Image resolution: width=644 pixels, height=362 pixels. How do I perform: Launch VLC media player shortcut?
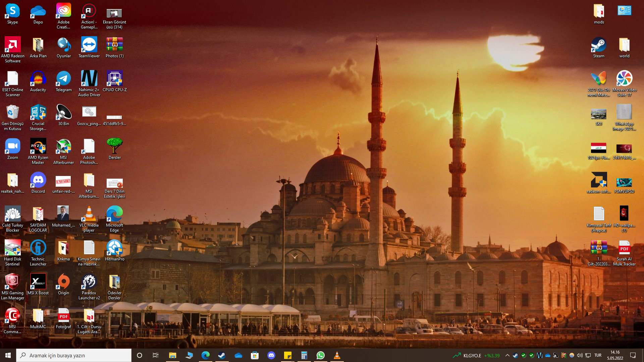89,219
